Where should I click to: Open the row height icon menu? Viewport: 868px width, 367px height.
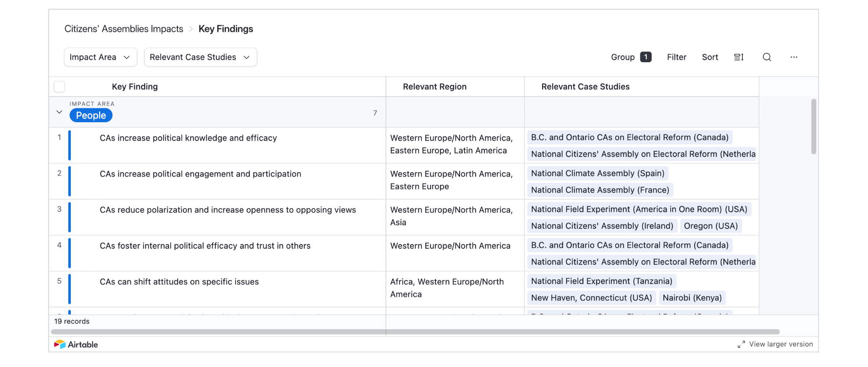click(x=739, y=57)
